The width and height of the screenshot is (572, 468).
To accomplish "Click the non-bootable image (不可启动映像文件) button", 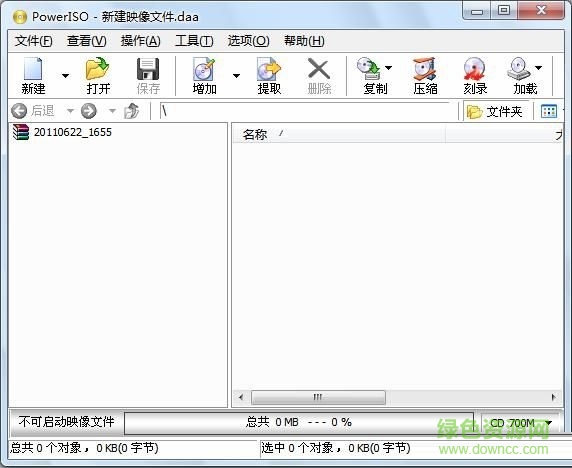I will click(x=66, y=422).
